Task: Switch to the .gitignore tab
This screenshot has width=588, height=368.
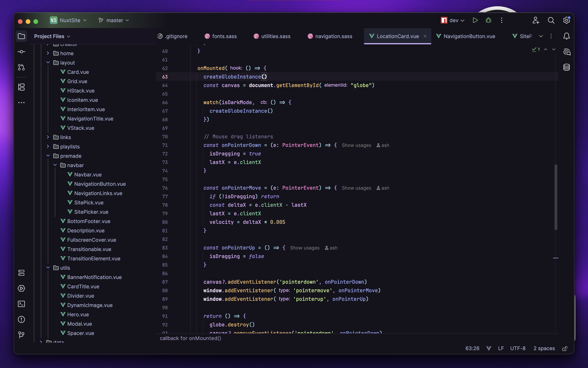Action: [x=172, y=36]
